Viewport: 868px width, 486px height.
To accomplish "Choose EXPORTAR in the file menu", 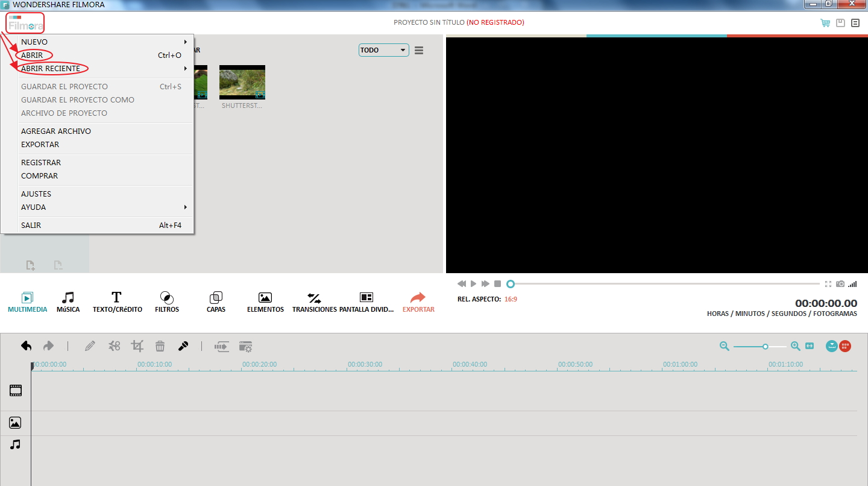I will [x=97, y=144].
